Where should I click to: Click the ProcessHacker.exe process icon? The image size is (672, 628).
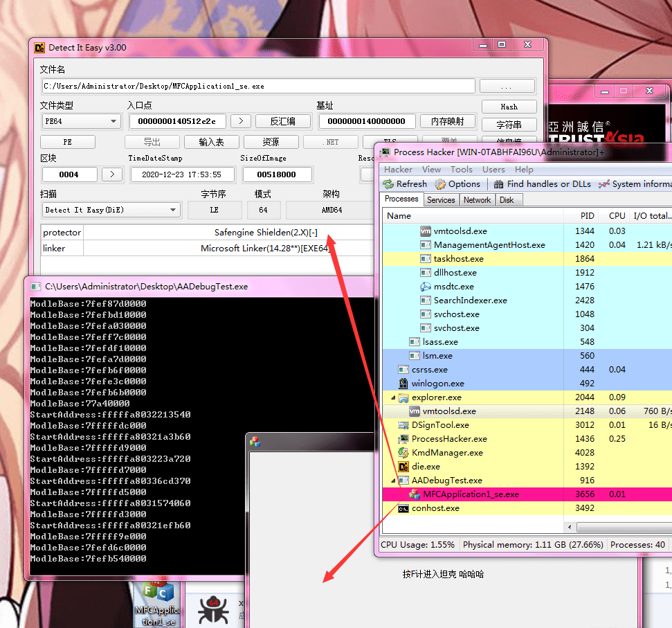point(403,439)
